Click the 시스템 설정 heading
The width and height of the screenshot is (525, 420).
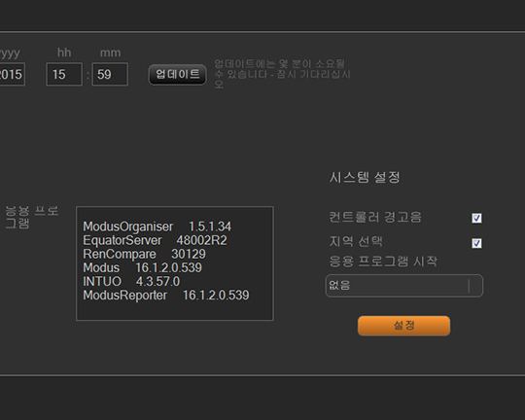[365, 177]
